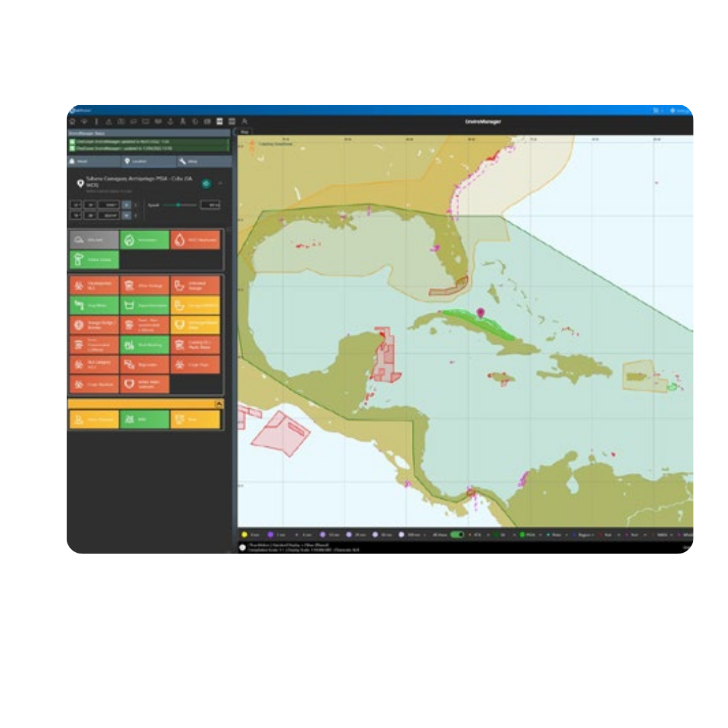Select the crew person icon in the toolbar
Screen dimensions: 728x728
183,121
